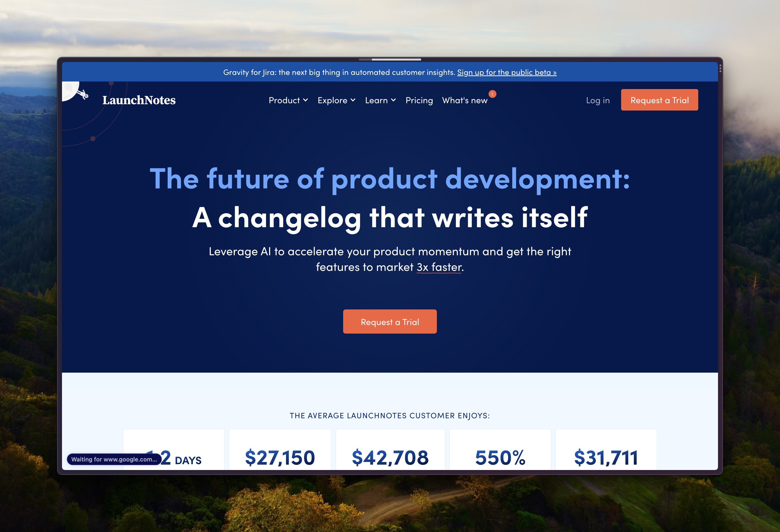The image size is (780, 532).
Task: Expand the Learn navigation dropdown
Action: (380, 100)
